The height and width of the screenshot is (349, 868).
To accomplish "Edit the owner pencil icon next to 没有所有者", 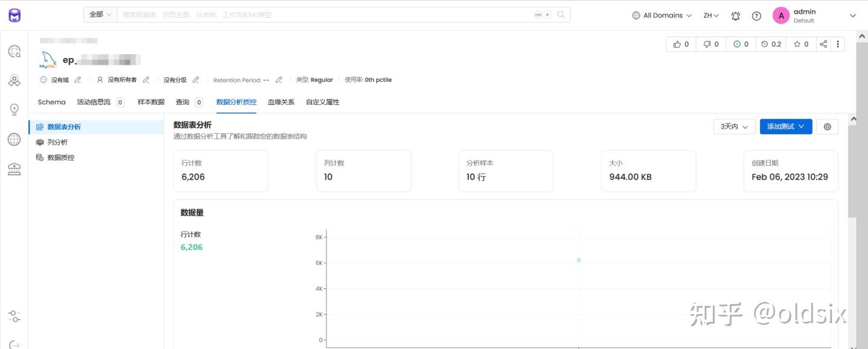I will coord(146,80).
